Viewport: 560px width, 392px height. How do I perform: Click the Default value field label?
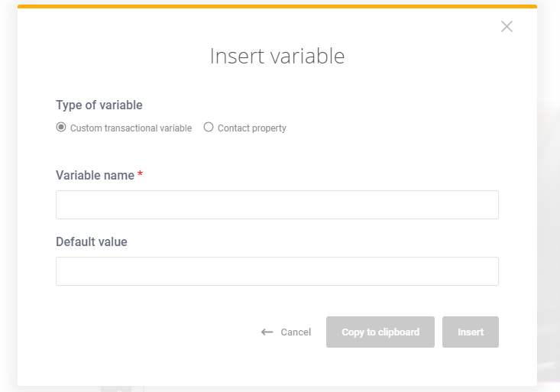coord(92,242)
